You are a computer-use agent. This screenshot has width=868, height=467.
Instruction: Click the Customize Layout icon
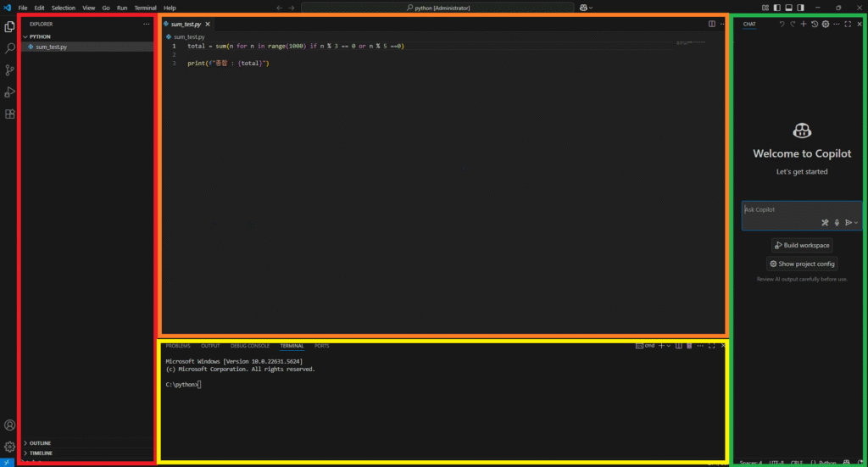pos(765,8)
